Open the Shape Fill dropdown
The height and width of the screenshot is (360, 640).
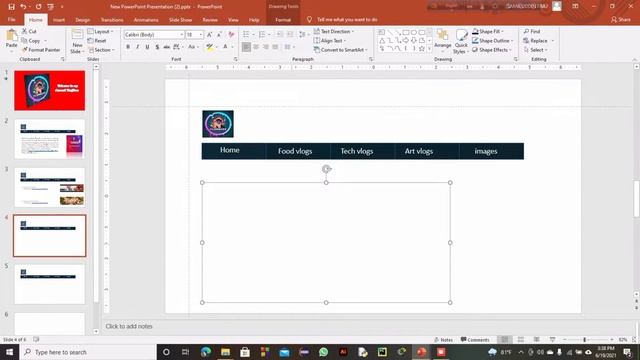[488, 31]
